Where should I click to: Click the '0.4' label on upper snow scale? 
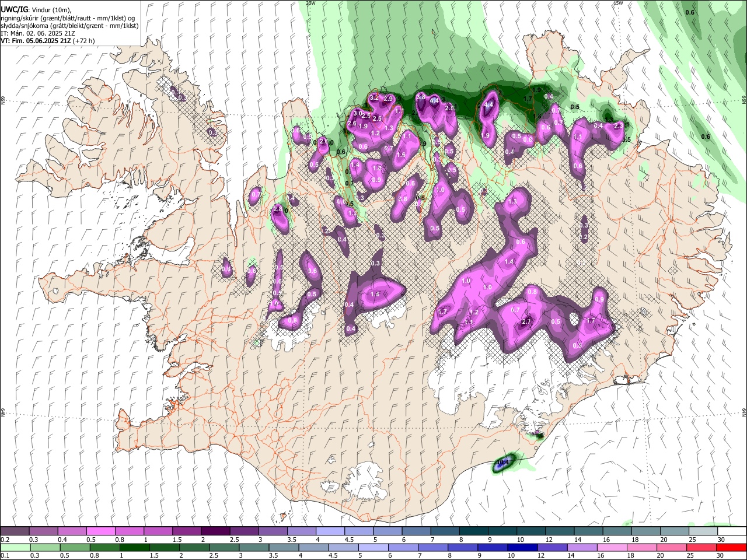(x=62, y=540)
